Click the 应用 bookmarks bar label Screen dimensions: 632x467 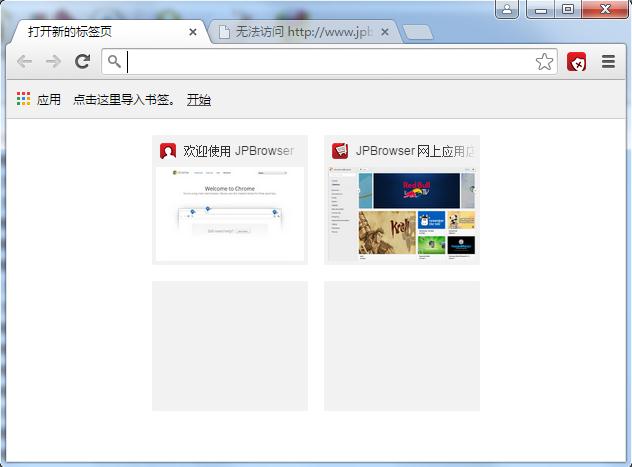(49, 100)
